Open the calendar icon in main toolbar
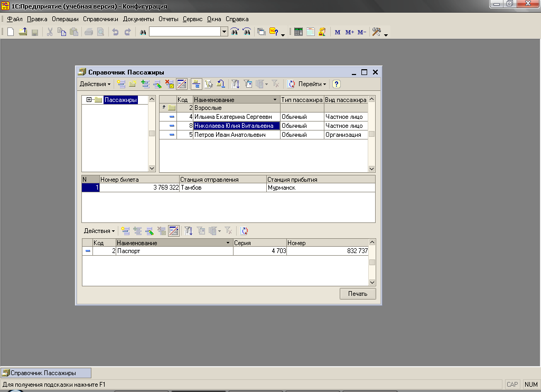 tap(310, 32)
